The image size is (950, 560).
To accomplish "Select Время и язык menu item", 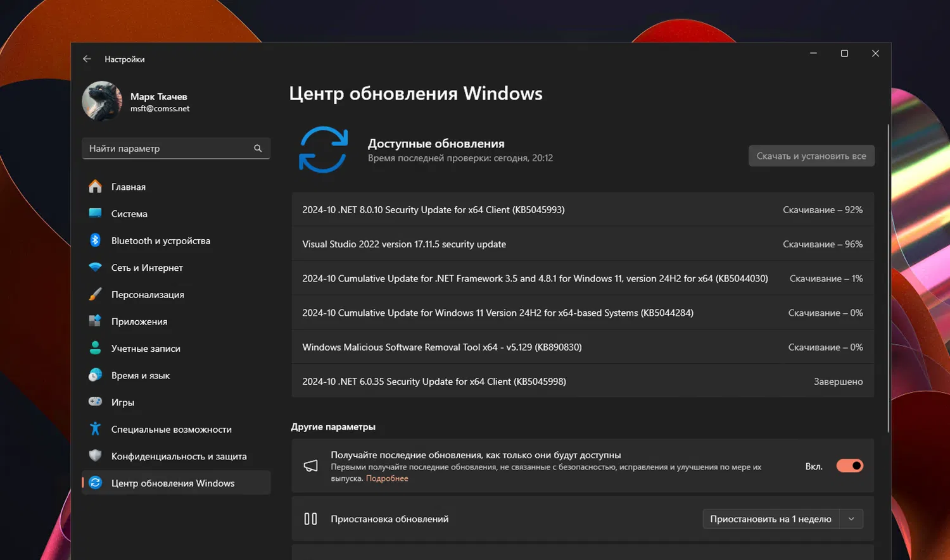I will (141, 375).
